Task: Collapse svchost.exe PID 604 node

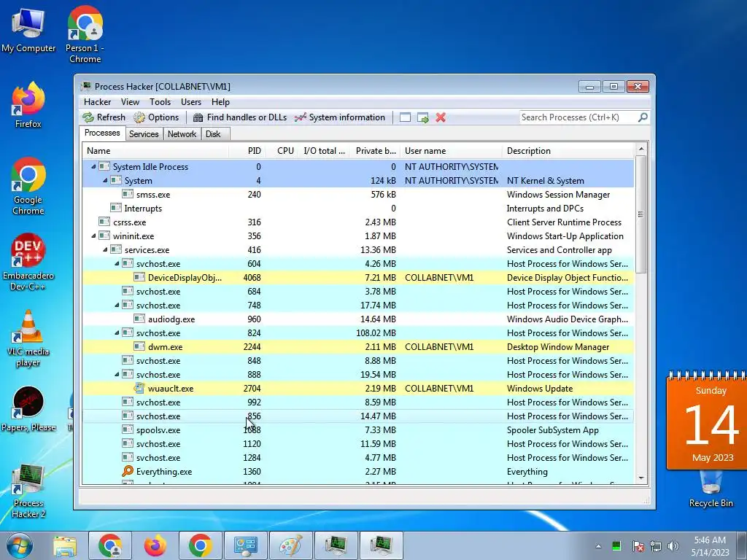Action: click(x=117, y=263)
